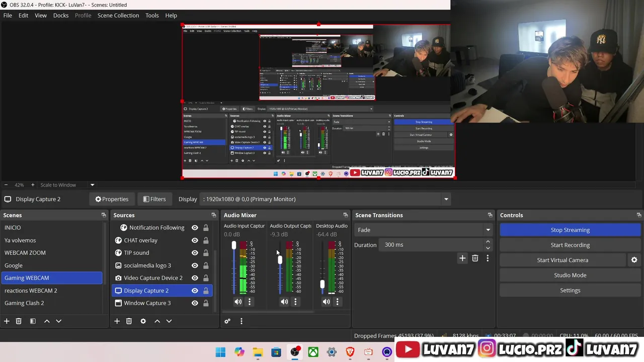The height and width of the screenshot is (362, 644).
Task: Open source properties gear in Sources dock
Action: [143, 321]
